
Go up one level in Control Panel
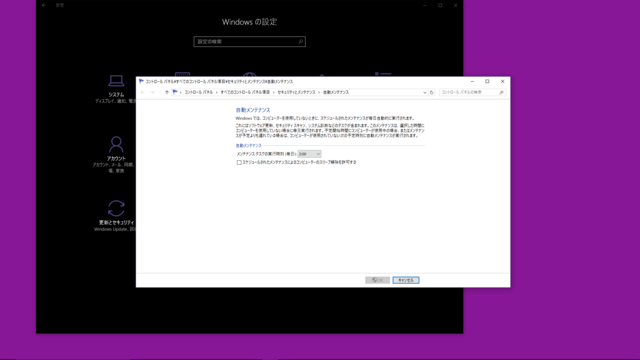coord(167,93)
